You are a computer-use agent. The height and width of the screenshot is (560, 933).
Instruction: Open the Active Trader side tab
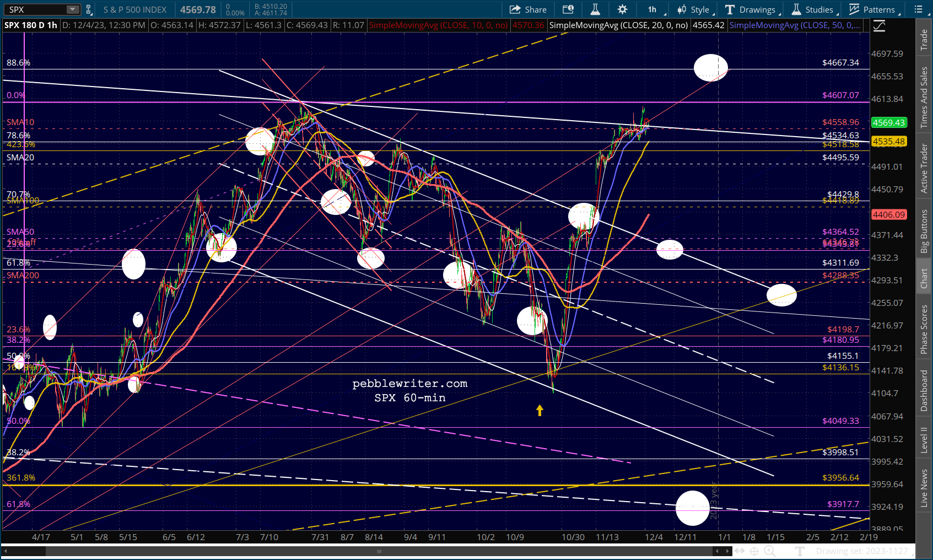[x=924, y=168]
